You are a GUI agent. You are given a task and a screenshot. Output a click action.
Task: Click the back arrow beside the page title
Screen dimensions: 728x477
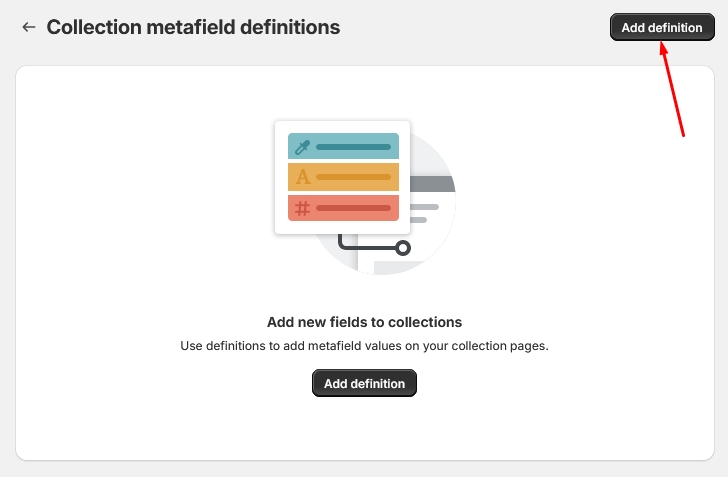[x=29, y=28]
